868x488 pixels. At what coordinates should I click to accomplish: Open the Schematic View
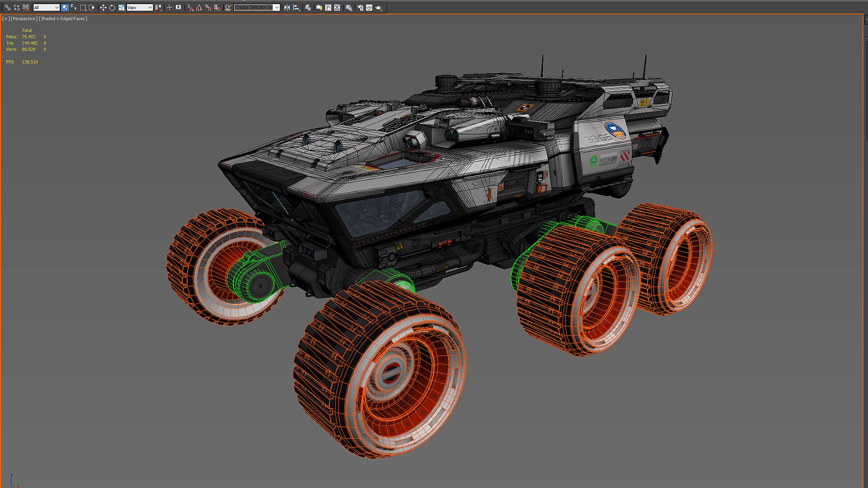(x=337, y=8)
